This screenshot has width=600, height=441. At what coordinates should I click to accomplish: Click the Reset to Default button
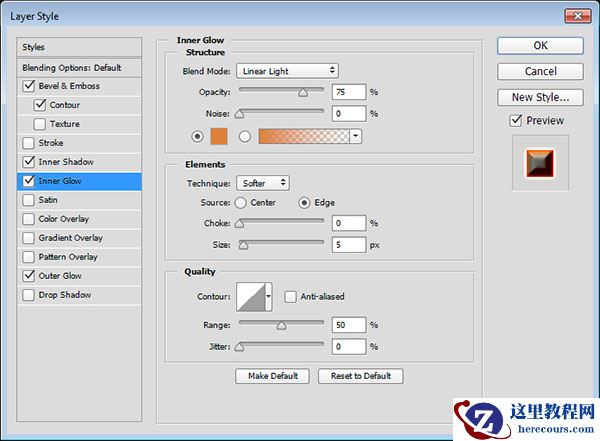(360, 376)
